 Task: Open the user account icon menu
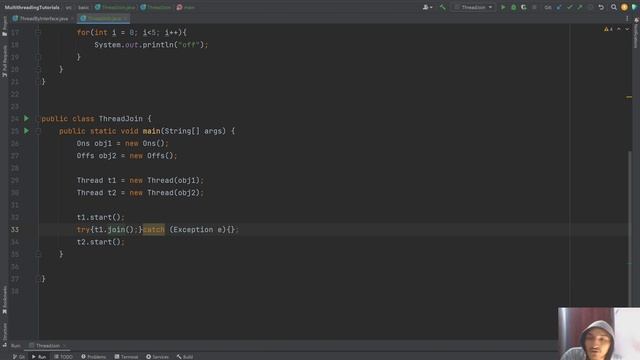click(x=427, y=7)
